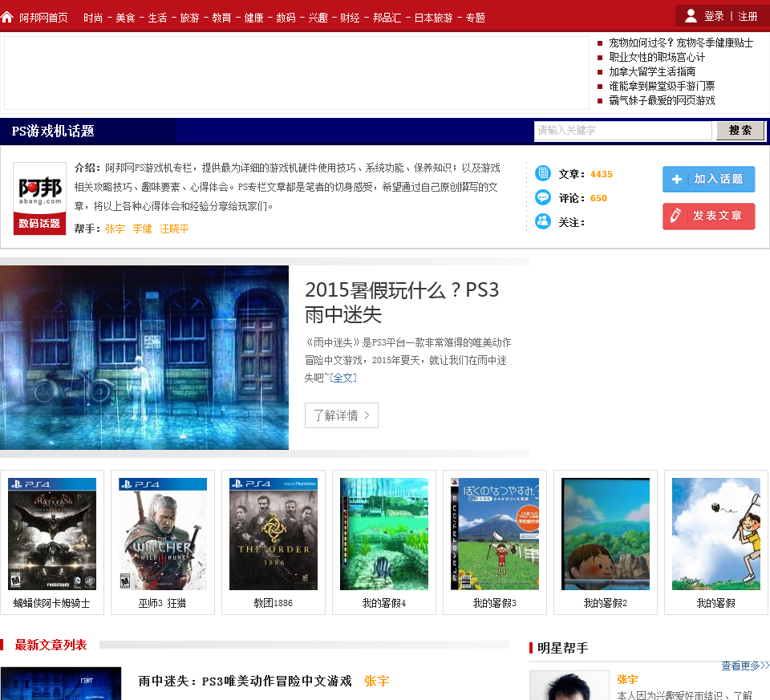Open the 健康 navigation item
The width and height of the screenshot is (770, 700).
[x=254, y=18]
